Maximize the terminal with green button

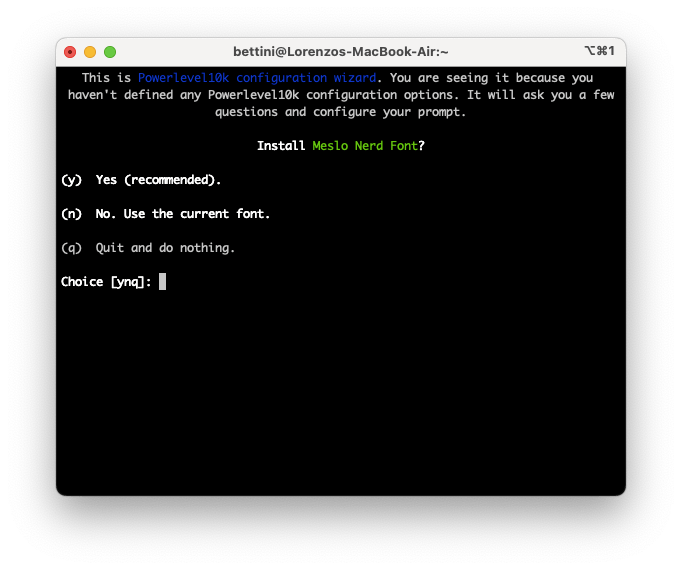(x=110, y=52)
